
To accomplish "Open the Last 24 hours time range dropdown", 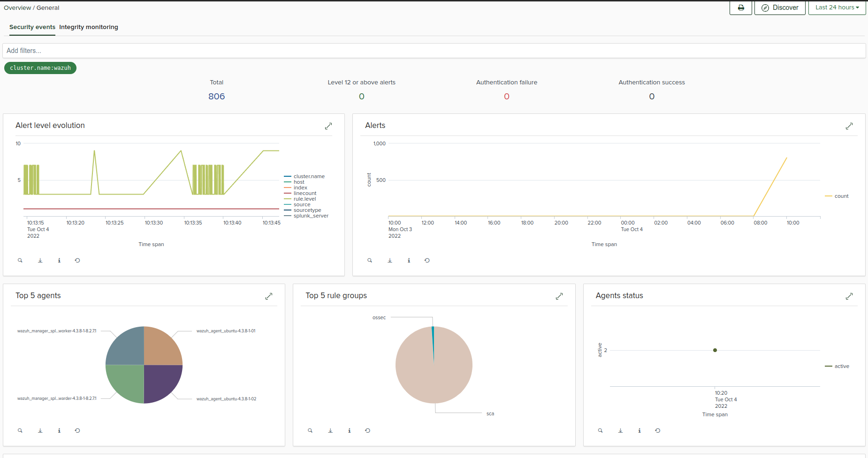I will (837, 8).
